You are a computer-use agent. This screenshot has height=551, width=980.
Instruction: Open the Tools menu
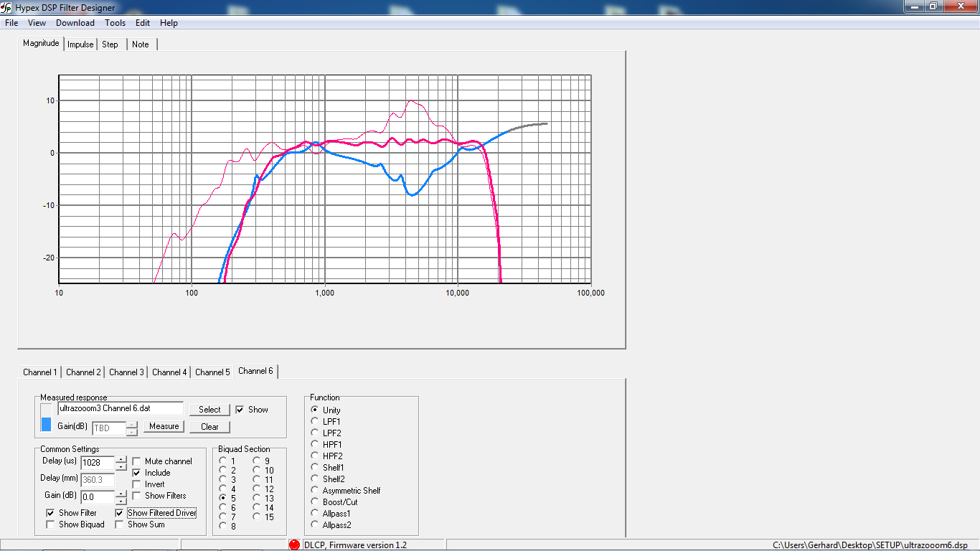click(x=115, y=23)
